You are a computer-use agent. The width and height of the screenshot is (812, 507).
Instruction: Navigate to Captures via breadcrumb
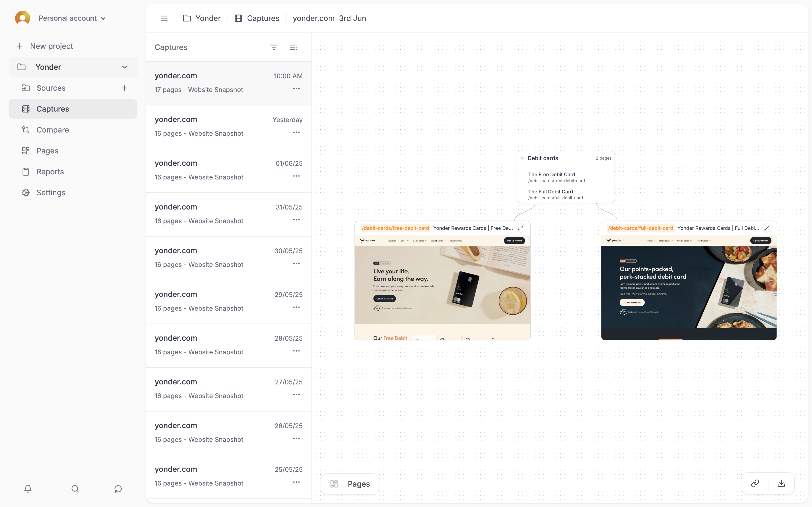click(263, 18)
